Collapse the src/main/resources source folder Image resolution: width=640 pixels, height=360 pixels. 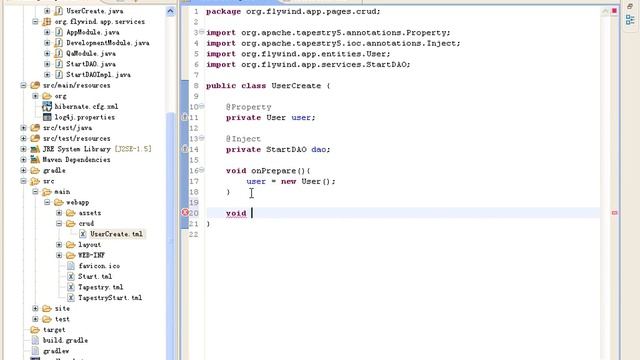[x=23, y=85]
